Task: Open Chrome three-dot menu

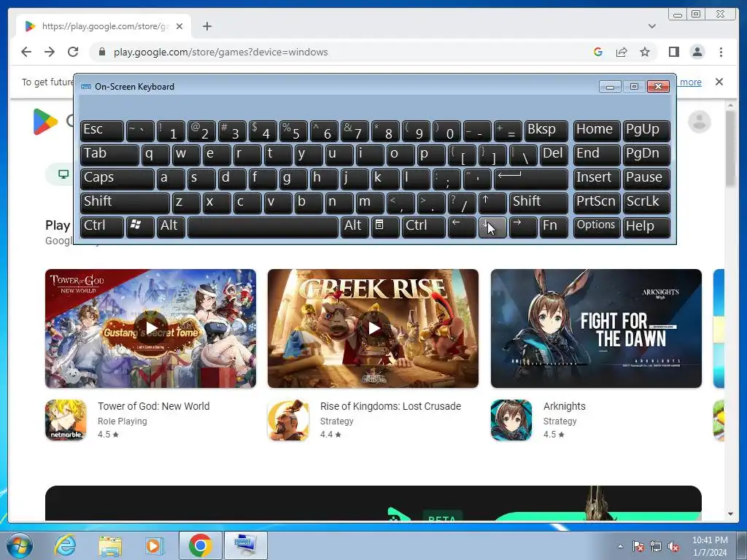Action: (x=721, y=52)
